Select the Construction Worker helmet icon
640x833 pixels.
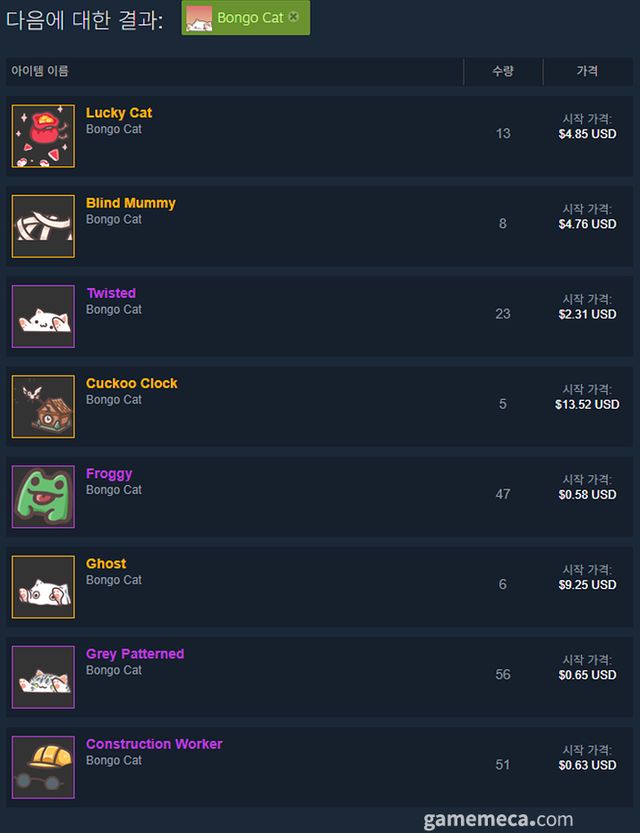click(x=43, y=766)
